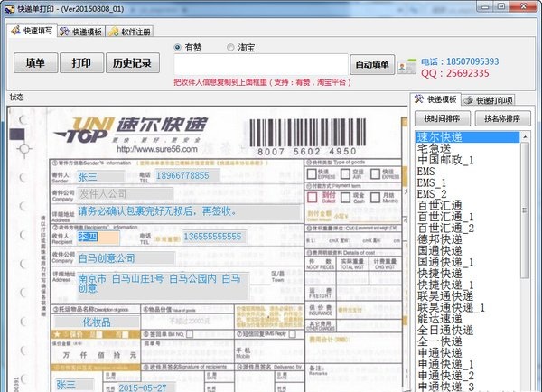Check the 快递 EXPRESS checkbox on waybill
Screen dimensions: 542x392
[x=312, y=174]
